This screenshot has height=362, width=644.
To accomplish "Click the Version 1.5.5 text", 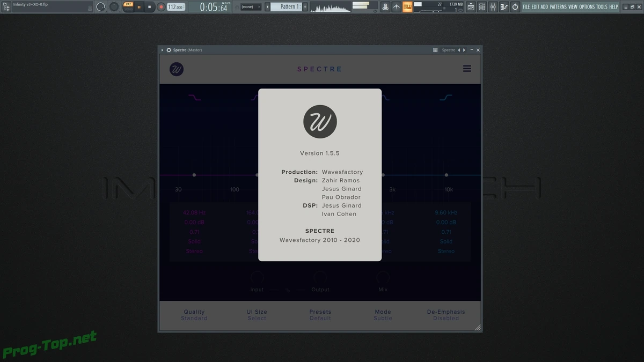I will [320, 153].
